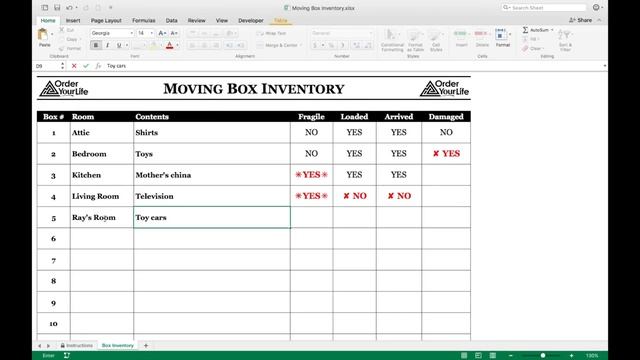Viewport: 640px width, 360px height.
Task: Click the Save icon in title bar
Action: click(57, 7)
